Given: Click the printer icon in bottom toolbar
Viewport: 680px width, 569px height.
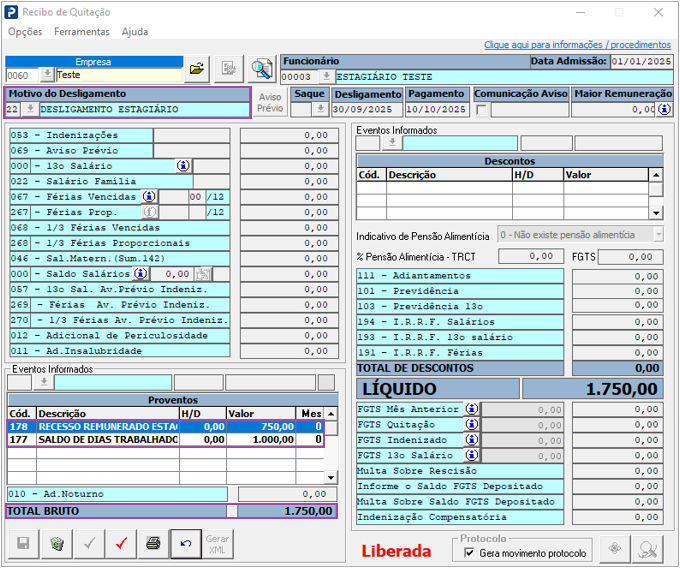Looking at the screenshot, I should (153, 544).
